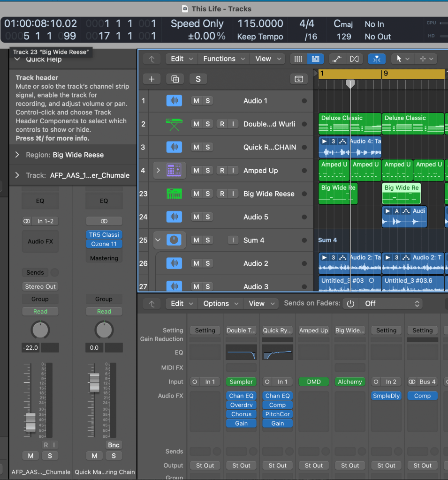Click the duplicate track icon
Viewport: 448px width, 480px height.
[175, 79]
